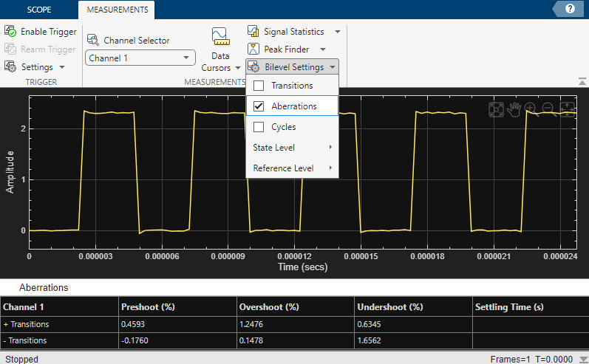Screen dimensions: 589x364
Task: Activate the zoom out magnifier on plot
Action: (x=548, y=110)
